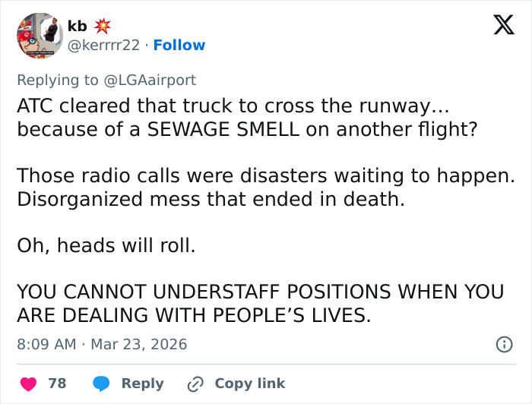Click the display name kb

click(78, 26)
